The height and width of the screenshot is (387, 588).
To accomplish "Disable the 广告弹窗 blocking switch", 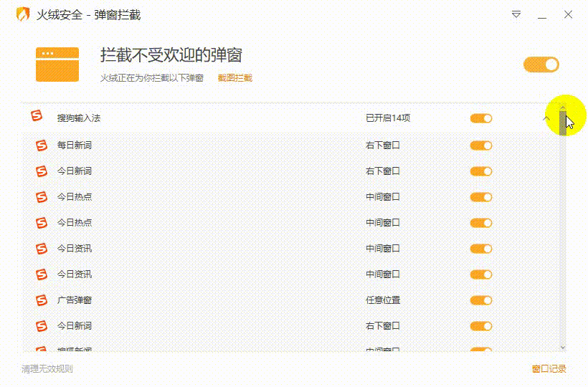I will pyautogui.click(x=481, y=300).
